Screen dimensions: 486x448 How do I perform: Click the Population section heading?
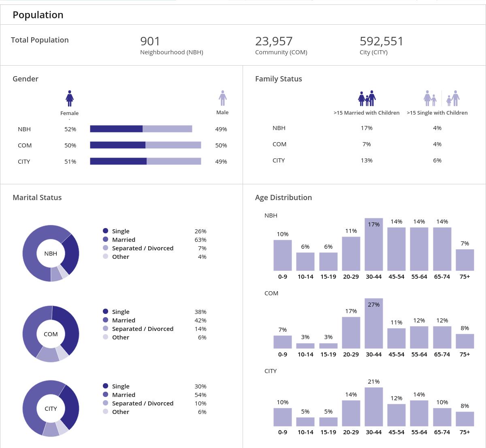click(38, 15)
